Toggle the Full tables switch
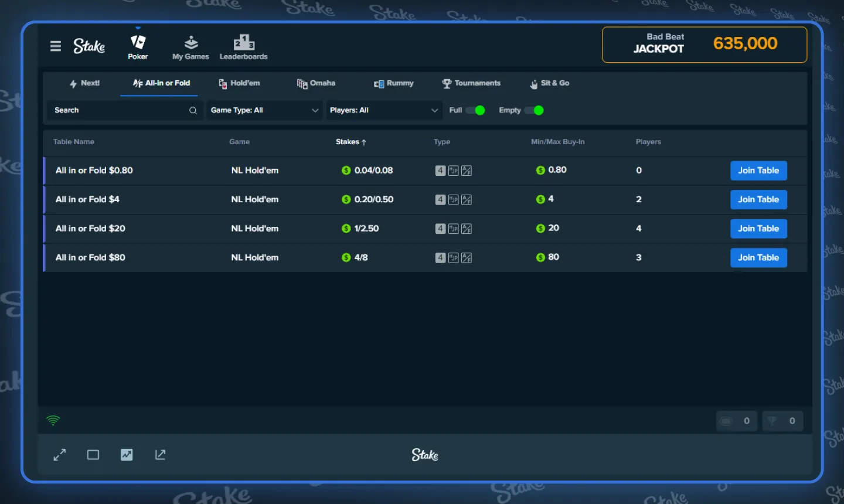Image resolution: width=844 pixels, height=504 pixels. 475,110
